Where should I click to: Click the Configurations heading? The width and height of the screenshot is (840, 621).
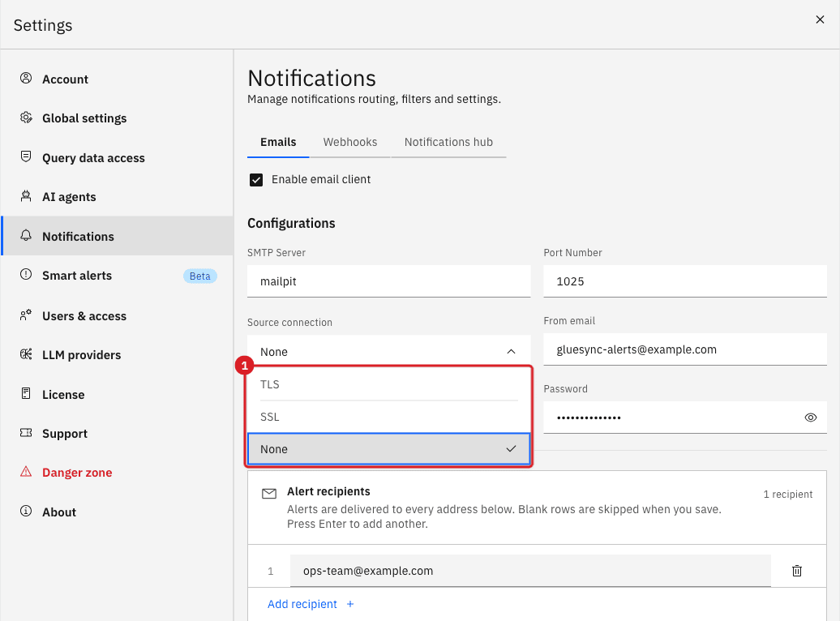click(291, 224)
